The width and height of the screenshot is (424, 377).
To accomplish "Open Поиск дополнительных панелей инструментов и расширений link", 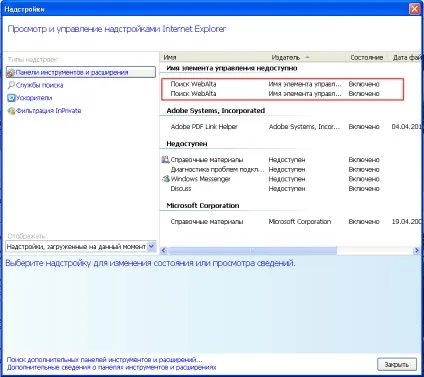I will pyautogui.click(x=104, y=360).
